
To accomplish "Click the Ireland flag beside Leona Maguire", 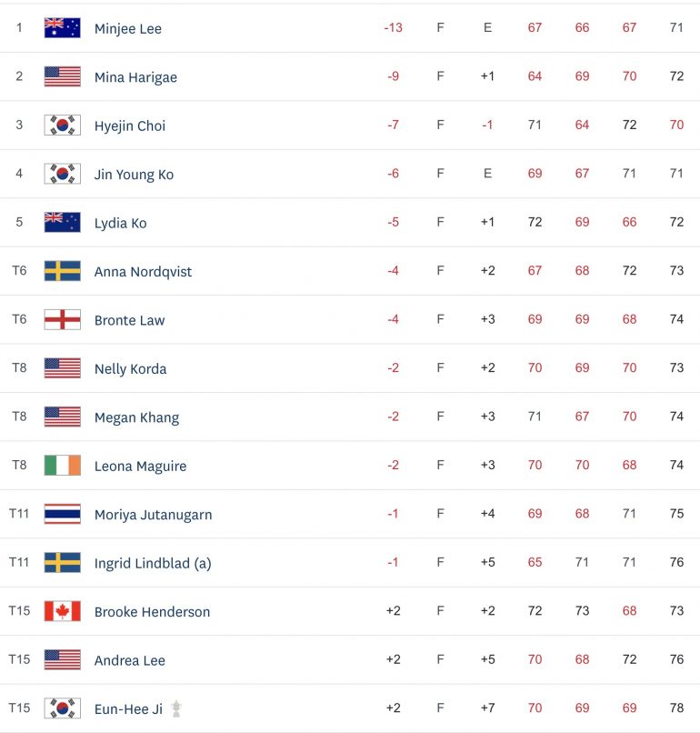I will coord(62,465).
